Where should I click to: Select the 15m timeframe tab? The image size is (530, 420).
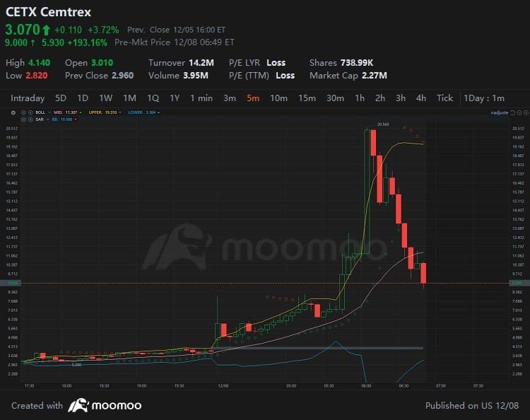pos(307,98)
